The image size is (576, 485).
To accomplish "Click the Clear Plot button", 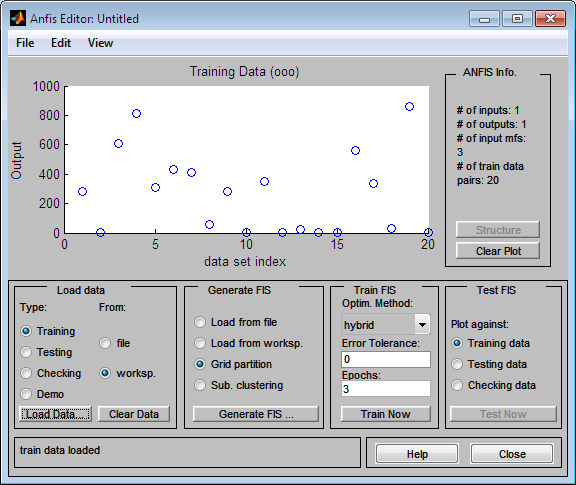I will 498,251.
